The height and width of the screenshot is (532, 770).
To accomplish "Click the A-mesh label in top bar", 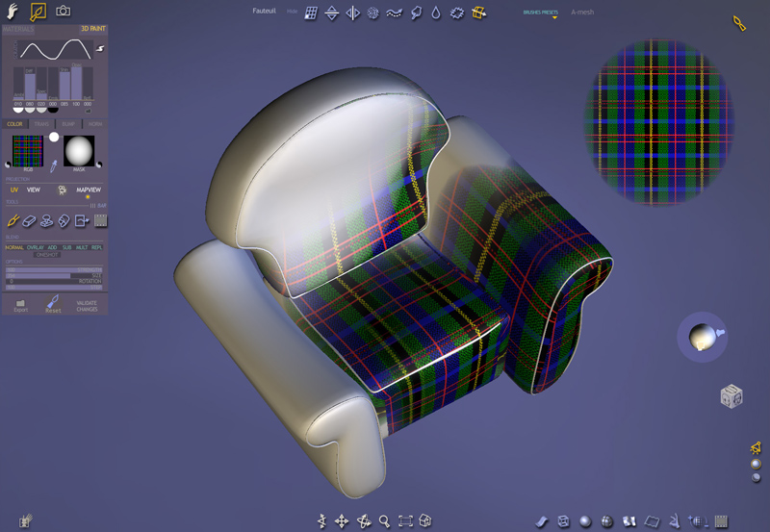I will coord(582,13).
